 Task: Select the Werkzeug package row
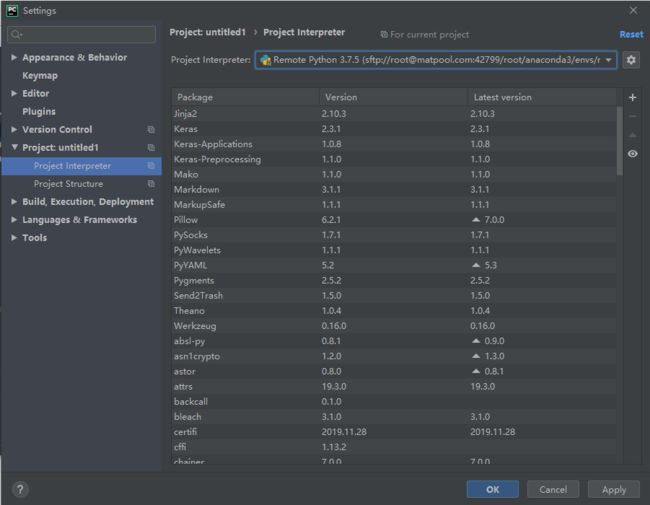click(394, 326)
